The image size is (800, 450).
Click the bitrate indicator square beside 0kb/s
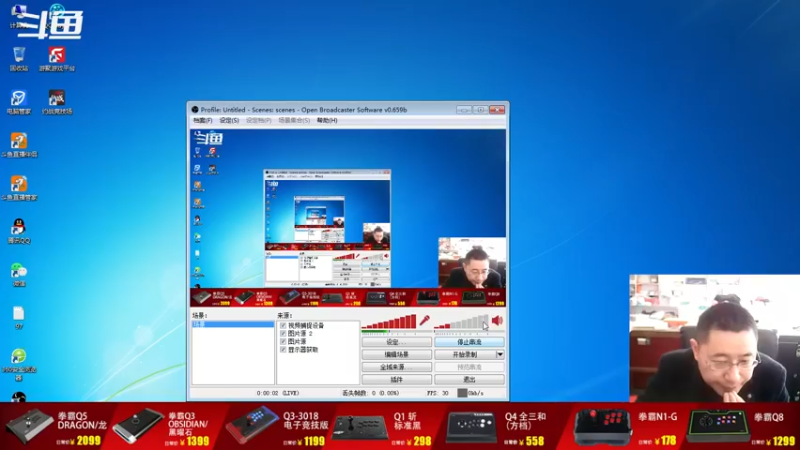coord(462,393)
